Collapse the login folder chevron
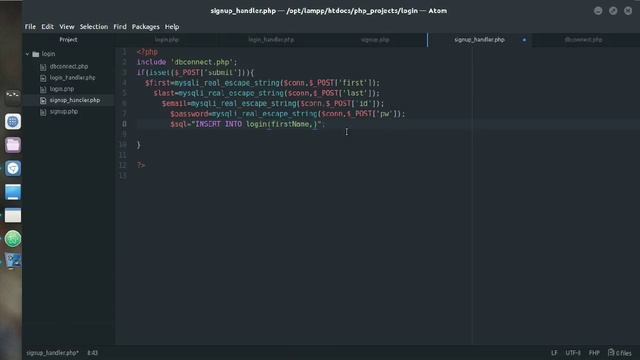The width and height of the screenshot is (640, 360). [27, 54]
